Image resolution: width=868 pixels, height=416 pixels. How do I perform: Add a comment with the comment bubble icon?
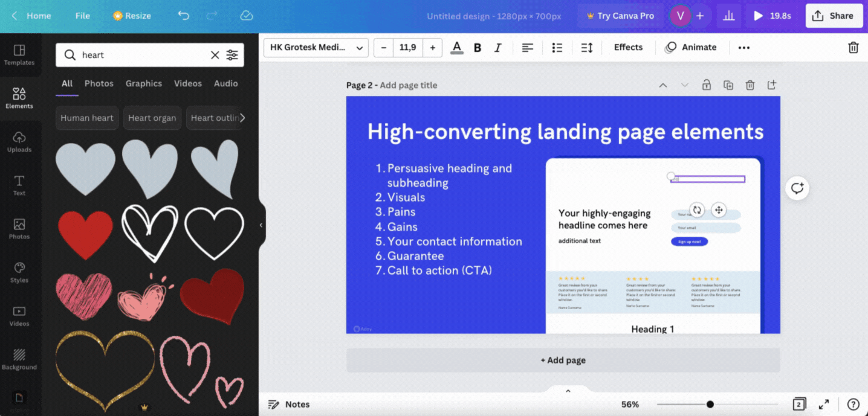tap(797, 188)
